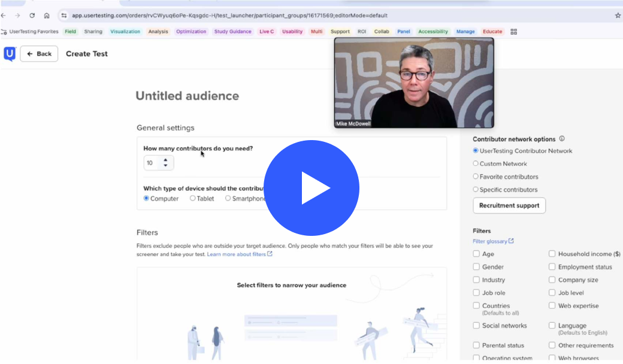Click the Back button
The height and width of the screenshot is (364, 623).
pyautogui.click(x=39, y=54)
